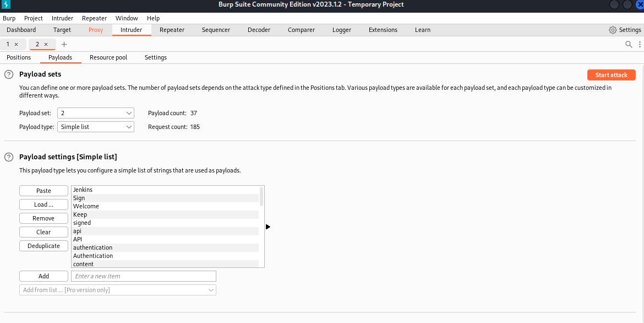This screenshot has width=644, height=323.
Task: Click the Enter a new item field
Action: point(144,276)
